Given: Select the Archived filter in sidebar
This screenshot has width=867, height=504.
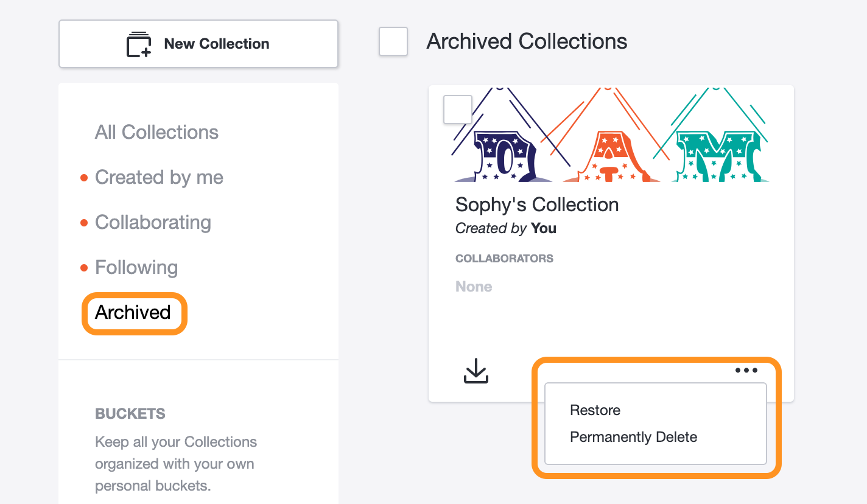Looking at the screenshot, I should 133,312.
